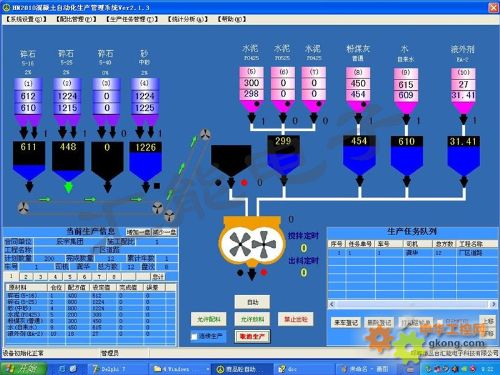Screen dimensions: 500x375
Task: Open the 帮助(H) menu
Action: [232, 19]
